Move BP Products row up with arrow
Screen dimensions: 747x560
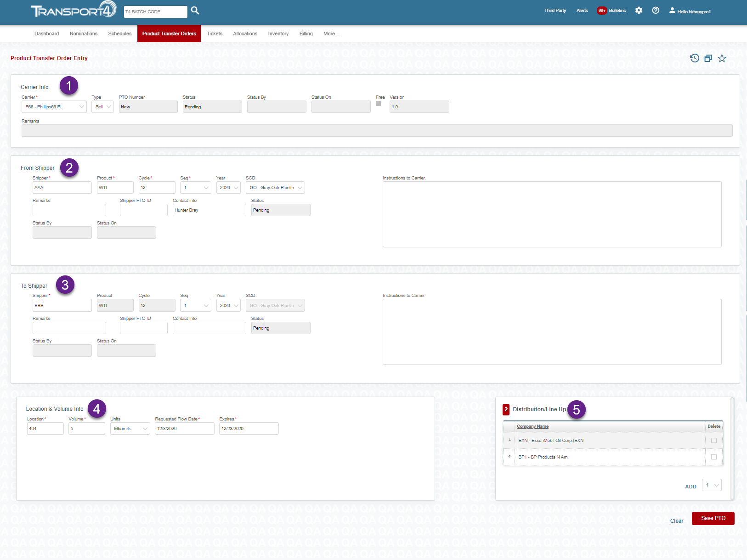click(x=509, y=457)
